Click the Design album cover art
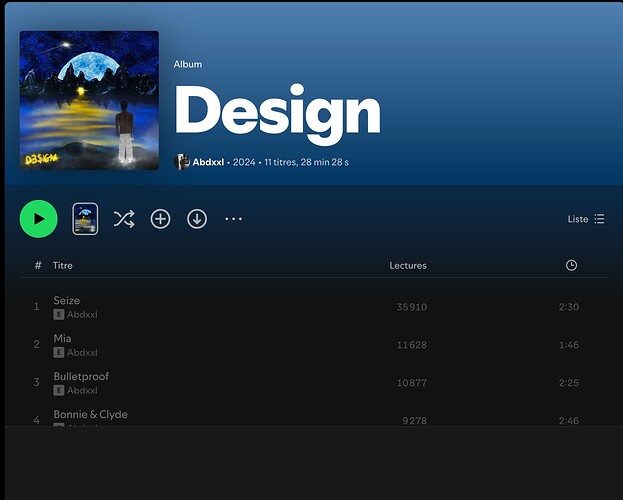This screenshot has height=500, width=623. pos(89,100)
